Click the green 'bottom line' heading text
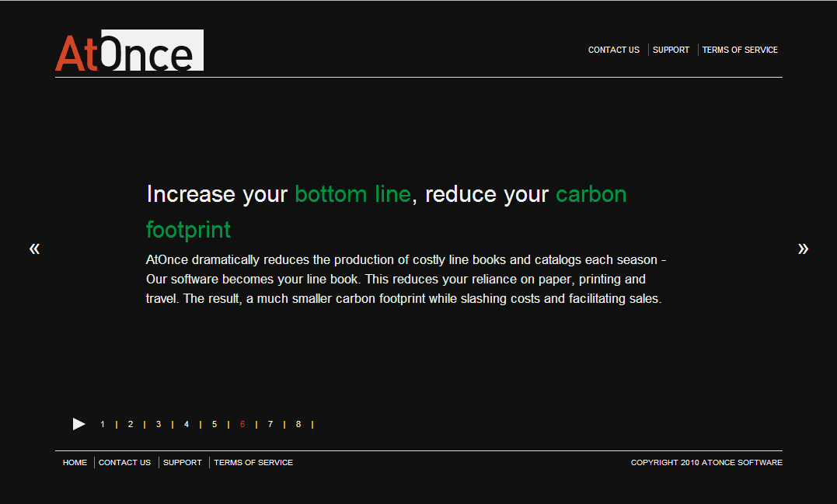The height and width of the screenshot is (504, 837). click(353, 194)
